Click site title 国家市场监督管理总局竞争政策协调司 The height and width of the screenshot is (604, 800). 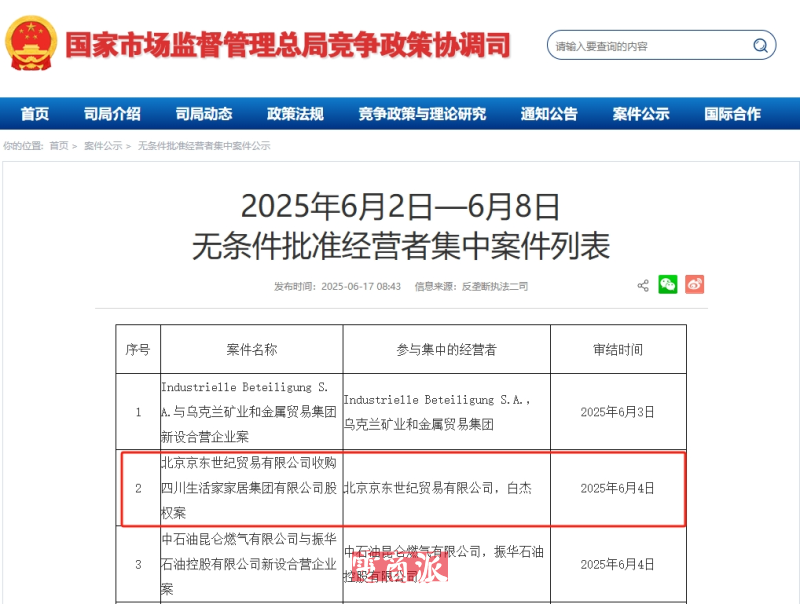tap(288, 45)
